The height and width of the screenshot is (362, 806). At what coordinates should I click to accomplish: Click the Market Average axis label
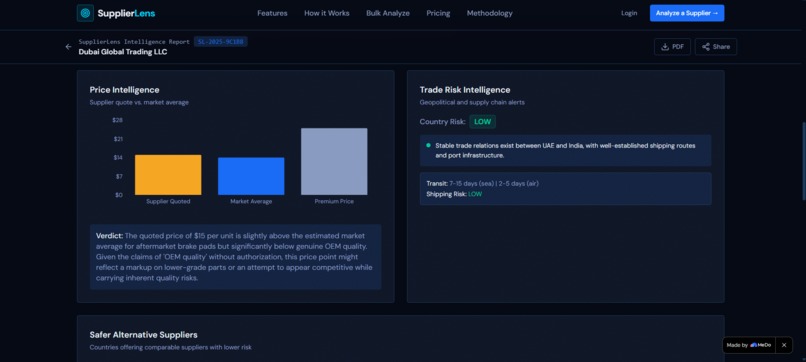pyautogui.click(x=251, y=202)
